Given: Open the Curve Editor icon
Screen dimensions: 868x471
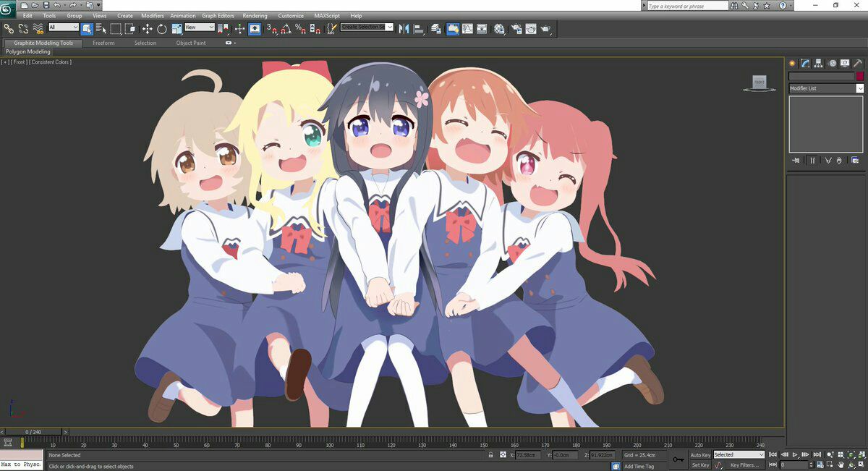Looking at the screenshot, I should 467,29.
